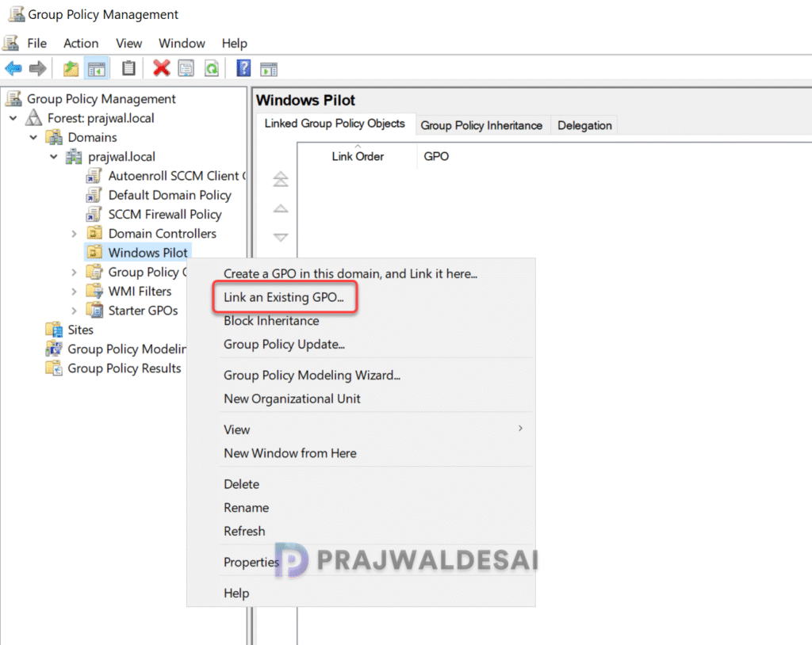Image resolution: width=812 pixels, height=645 pixels.
Task: Expand the Domain Controllers node
Action: [74, 234]
